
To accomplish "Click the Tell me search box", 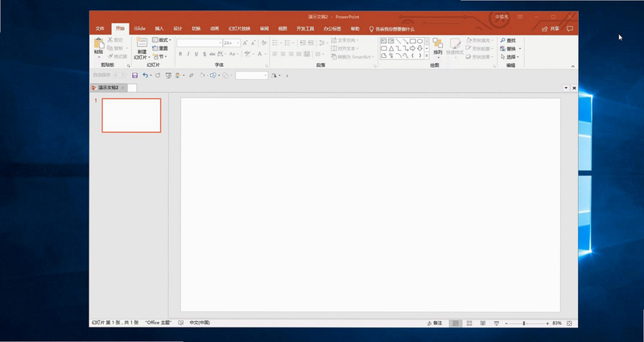I will (x=392, y=29).
